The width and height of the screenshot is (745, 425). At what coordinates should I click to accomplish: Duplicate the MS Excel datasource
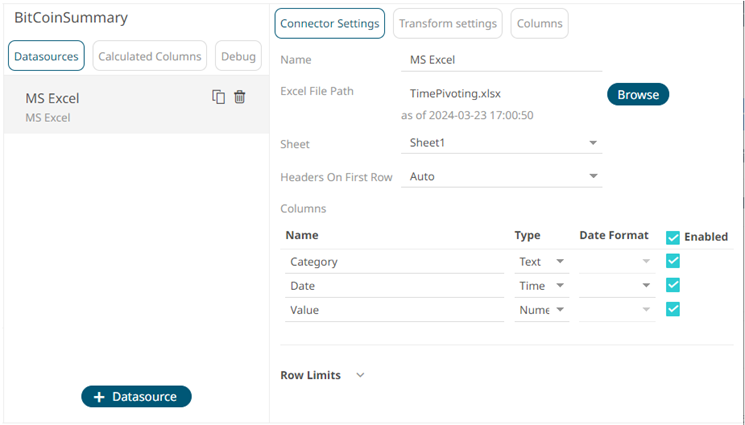pos(219,97)
